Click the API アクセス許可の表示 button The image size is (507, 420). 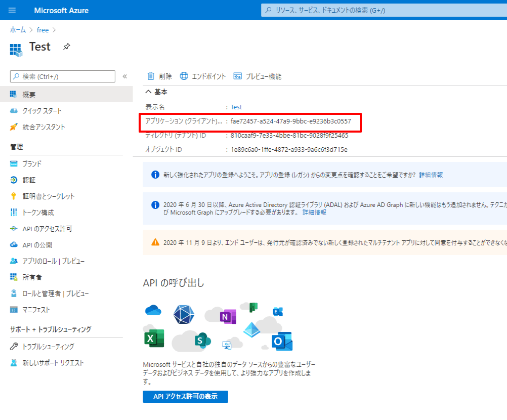click(185, 396)
